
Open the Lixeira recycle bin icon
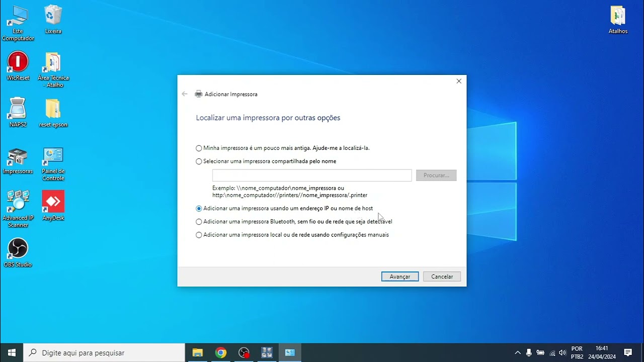pos(53,20)
